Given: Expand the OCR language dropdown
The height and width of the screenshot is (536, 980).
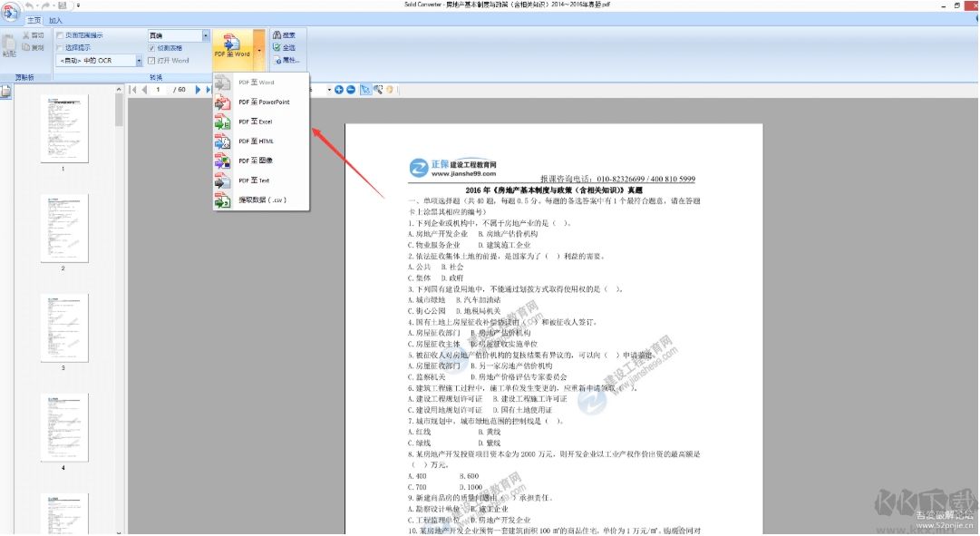Looking at the screenshot, I should pyautogui.click(x=139, y=61).
